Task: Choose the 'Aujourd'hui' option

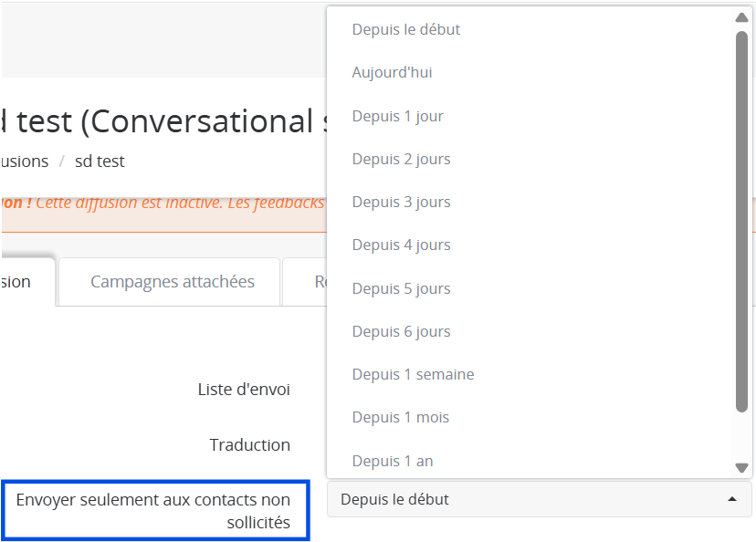Action: [x=393, y=72]
